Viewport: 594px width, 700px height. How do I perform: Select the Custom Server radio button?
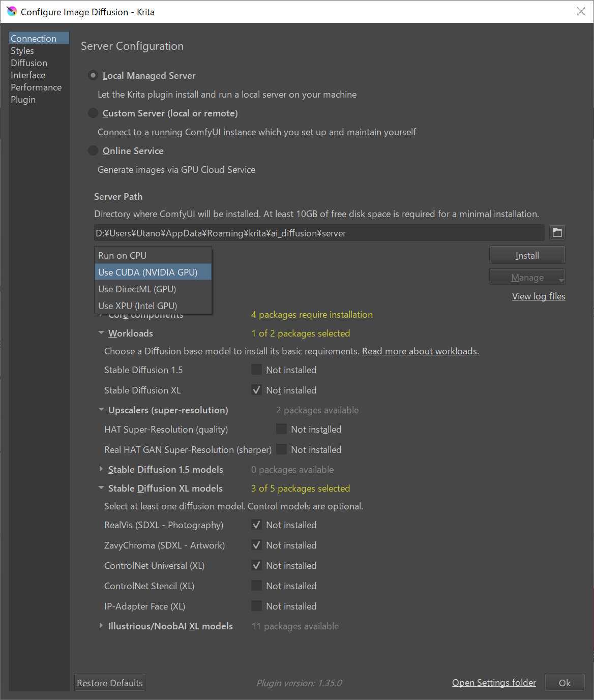pos(93,113)
